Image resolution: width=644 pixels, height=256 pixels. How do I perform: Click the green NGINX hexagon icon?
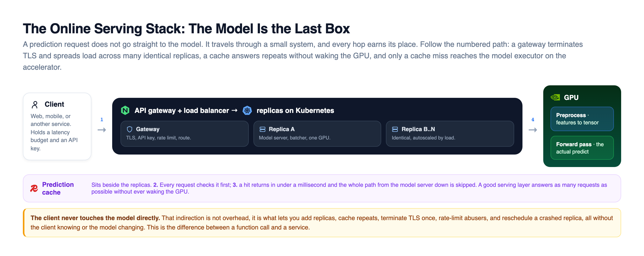point(125,111)
